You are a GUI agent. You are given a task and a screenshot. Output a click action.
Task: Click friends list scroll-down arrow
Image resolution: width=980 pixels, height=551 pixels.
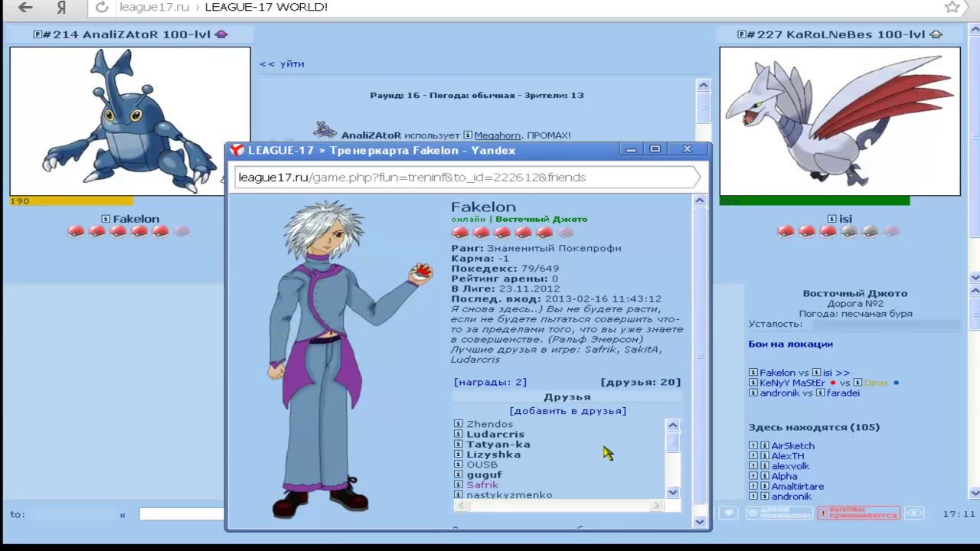673,492
